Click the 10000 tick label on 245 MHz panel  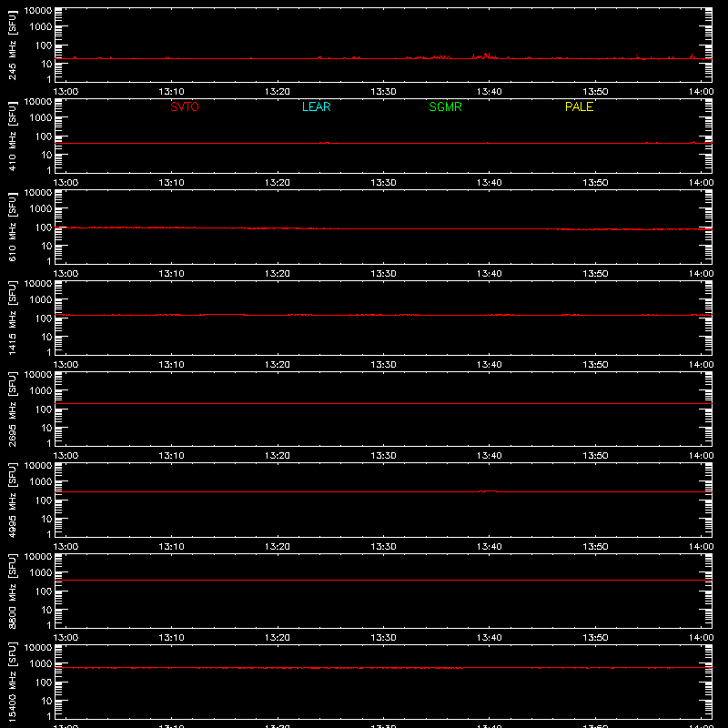pos(38,11)
